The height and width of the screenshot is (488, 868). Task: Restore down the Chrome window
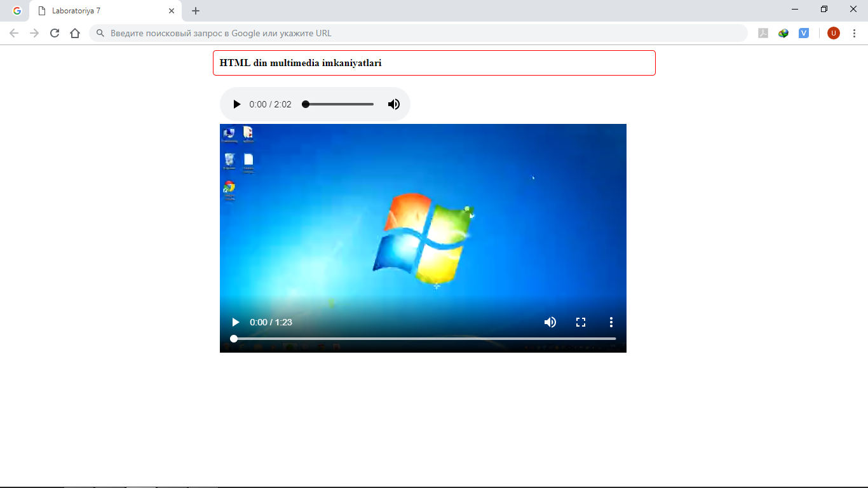tap(824, 9)
